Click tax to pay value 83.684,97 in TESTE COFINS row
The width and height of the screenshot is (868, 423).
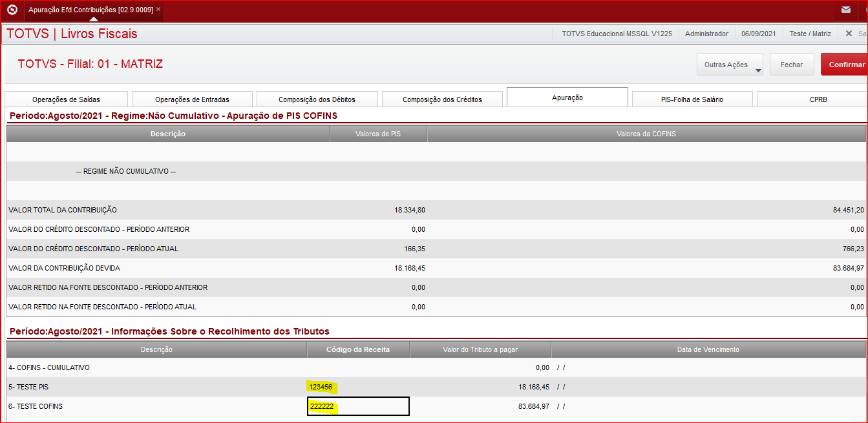tap(533, 406)
